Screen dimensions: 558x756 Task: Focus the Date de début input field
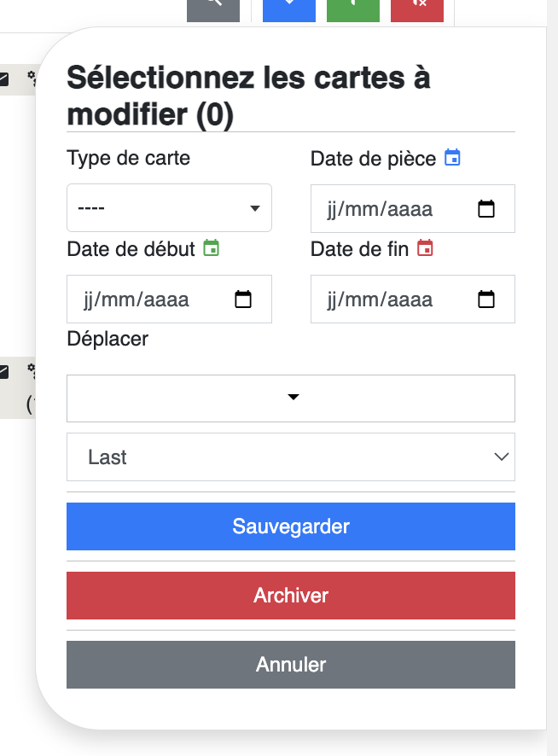tap(169, 299)
